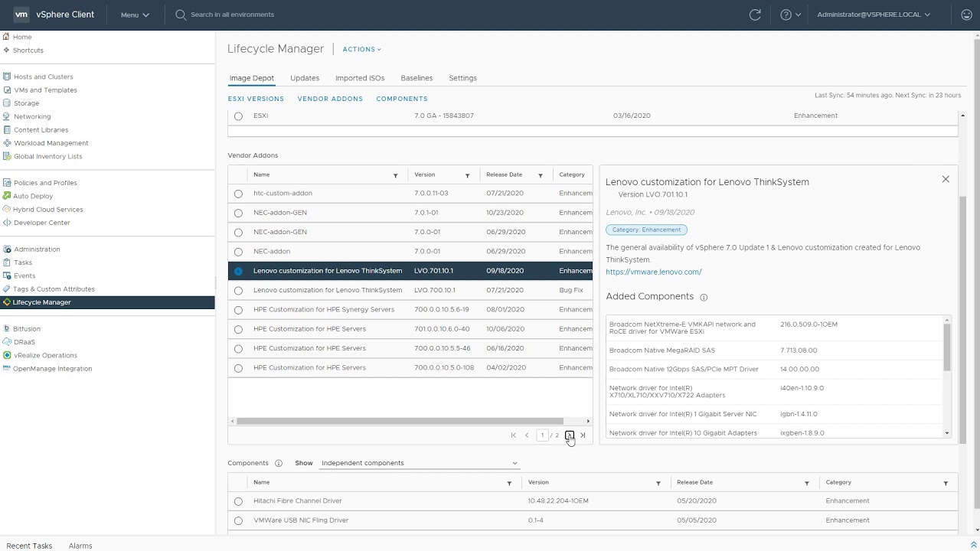Image resolution: width=980 pixels, height=551 pixels.
Task: Click the refresh icon in top bar
Action: coord(755,15)
